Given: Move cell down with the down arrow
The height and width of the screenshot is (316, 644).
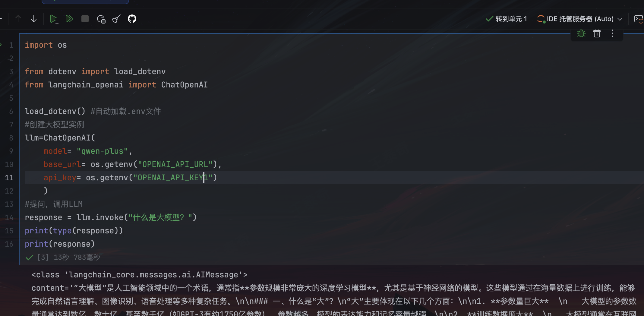Looking at the screenshot, I should tap(34, 19).
